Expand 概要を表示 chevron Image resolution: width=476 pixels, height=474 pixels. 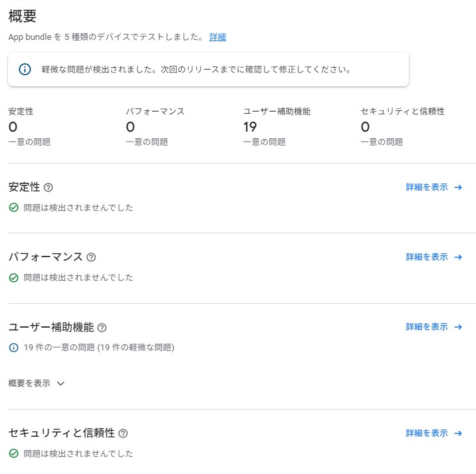pos(60,384)
